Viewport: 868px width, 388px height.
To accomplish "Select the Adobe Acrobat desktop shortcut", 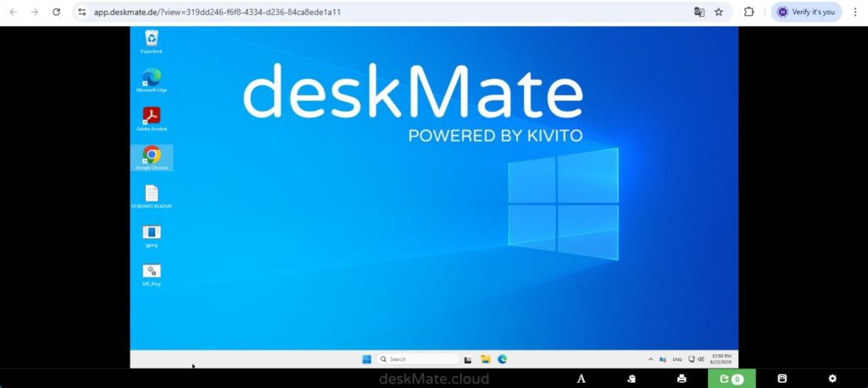I will 151,119.
